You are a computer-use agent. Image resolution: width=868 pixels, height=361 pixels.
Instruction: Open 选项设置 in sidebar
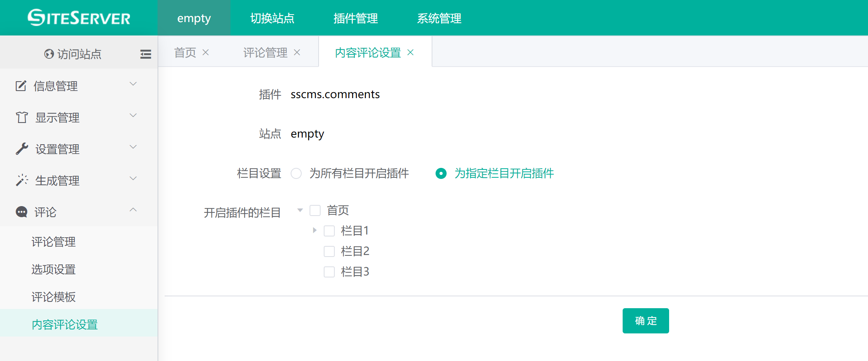(54, 270)
